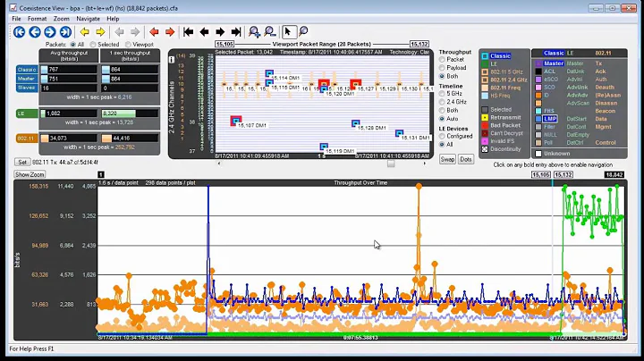The width and height of the screenshot is (644, 361).
Task: Select Throughput Packet radio option
Action: [442, 60]
